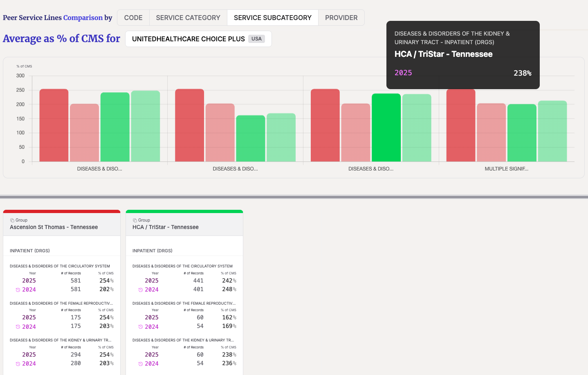Viewport: 588px width, 375px height.
Task: Click the Group icon above Ascension St Thomas
Action: coord(12,220)
